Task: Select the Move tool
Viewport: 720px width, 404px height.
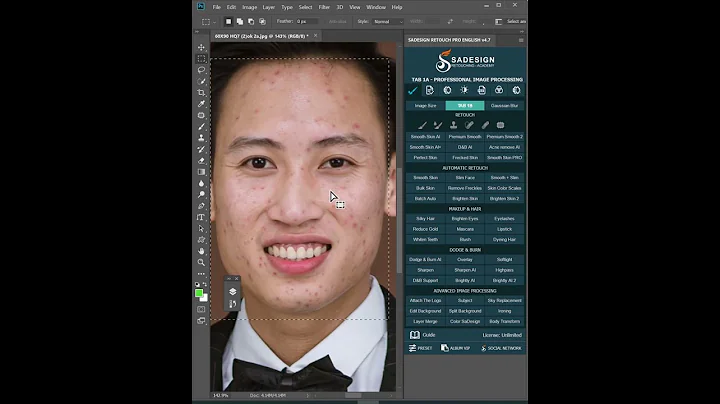Action: pyautogui.click(x=201, y=47)
